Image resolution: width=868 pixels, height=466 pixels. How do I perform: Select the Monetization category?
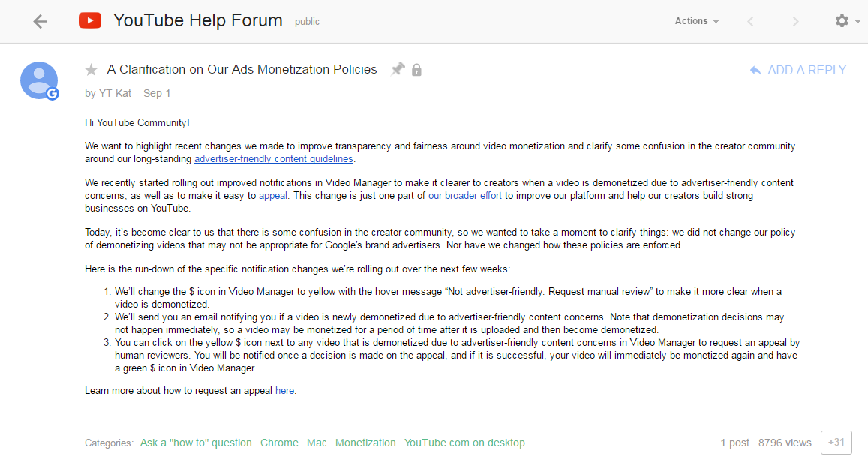pyautogui.click(x=365, y=443)
